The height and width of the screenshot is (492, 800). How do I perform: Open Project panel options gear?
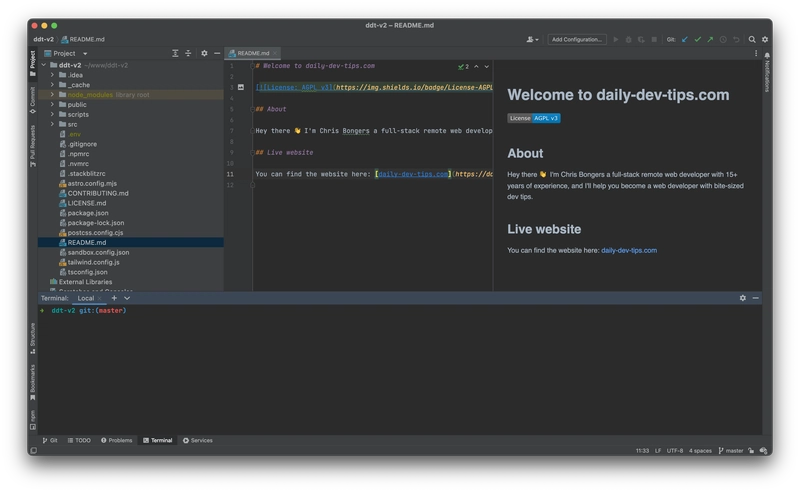204,53
